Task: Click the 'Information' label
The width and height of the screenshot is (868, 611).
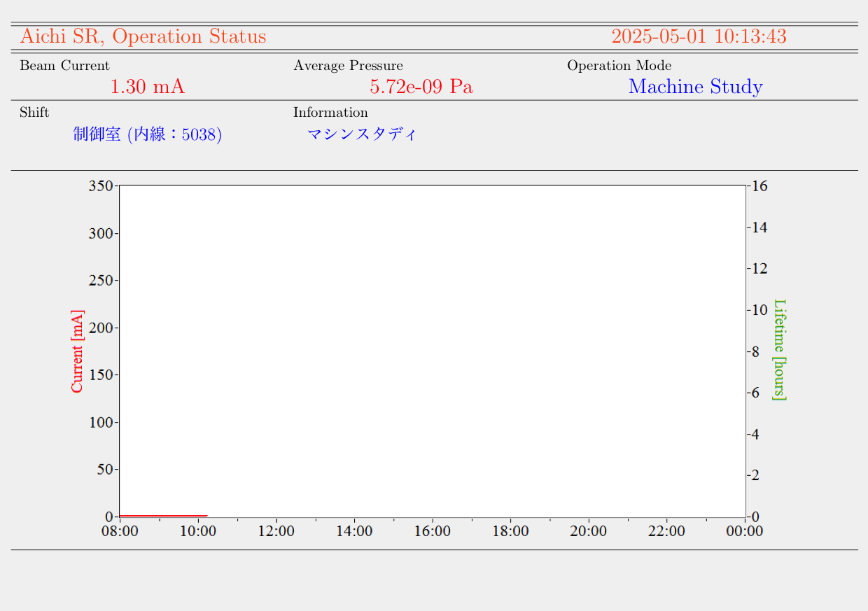Action: coord(330,113)
